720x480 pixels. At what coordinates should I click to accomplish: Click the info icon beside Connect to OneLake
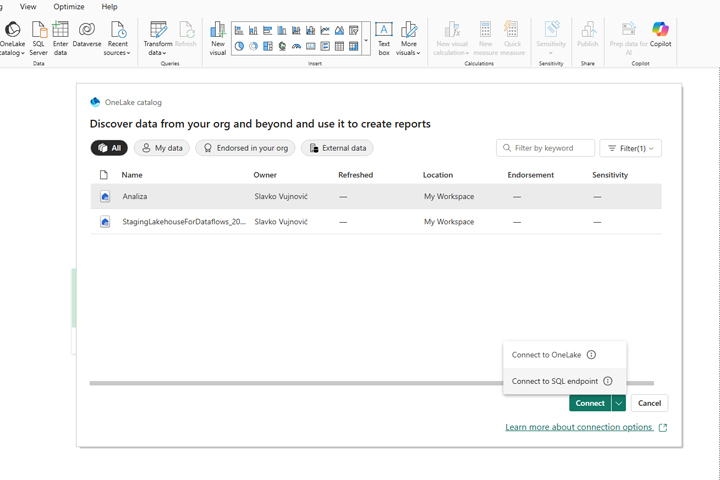(x=591, y=355)
